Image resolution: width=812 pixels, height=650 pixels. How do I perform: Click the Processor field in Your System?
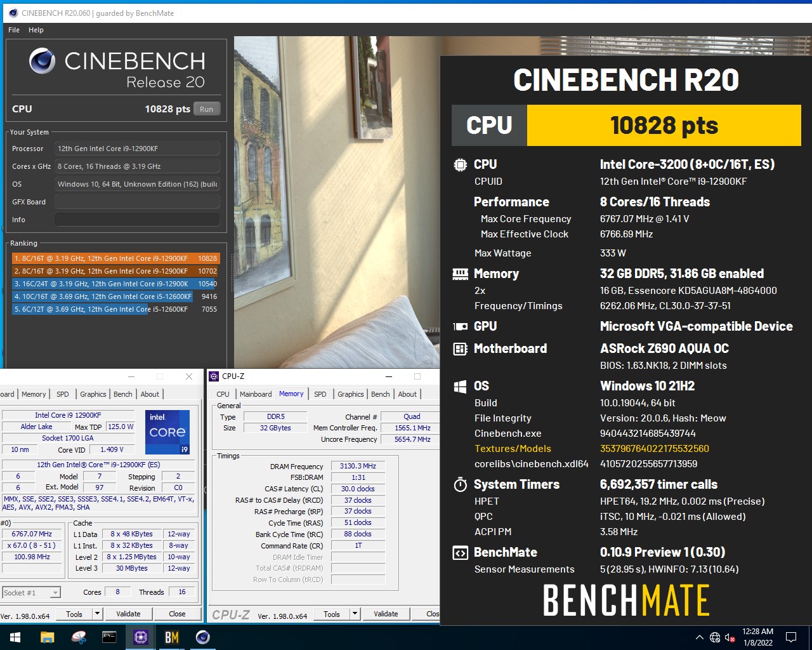137,149
